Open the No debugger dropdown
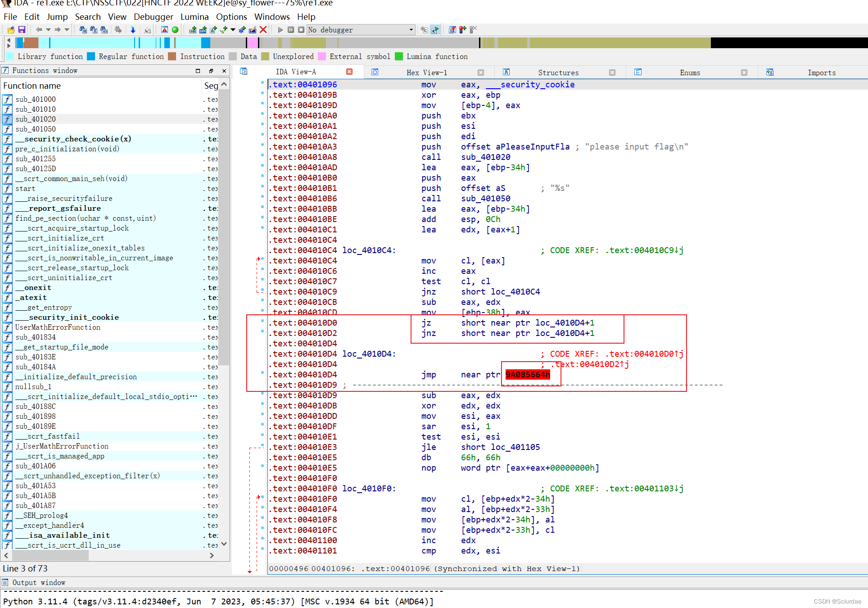 point(411,30)
